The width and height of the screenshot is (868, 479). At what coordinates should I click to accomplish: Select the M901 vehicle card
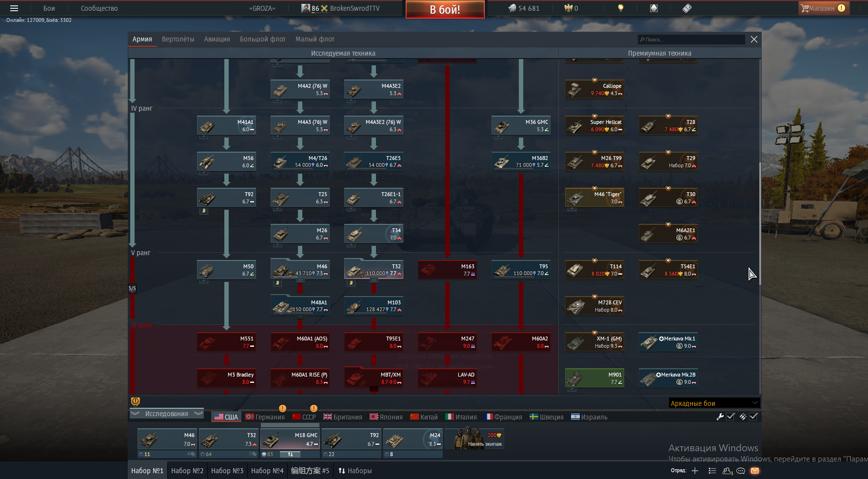(x=594, y=378)
